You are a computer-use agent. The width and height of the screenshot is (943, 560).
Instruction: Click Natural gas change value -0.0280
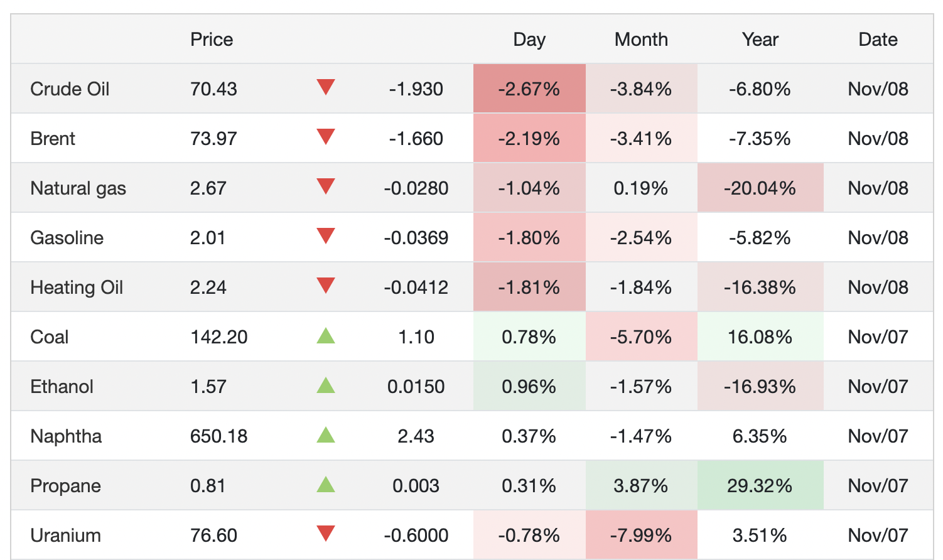click(x=416, y=188)
